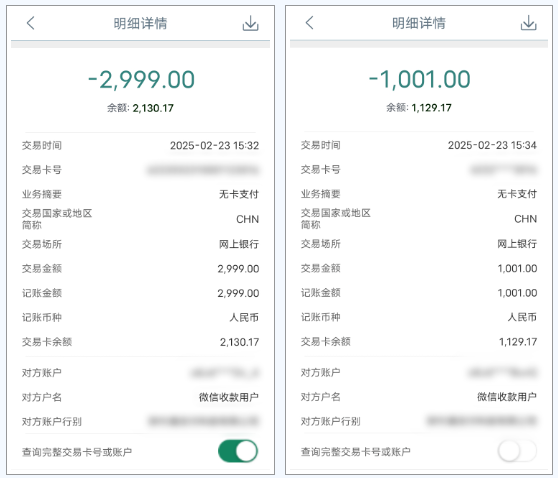The image size is (558, 478).
Task: Tap the blurred counterparty account on left screen
Action: 225,373
